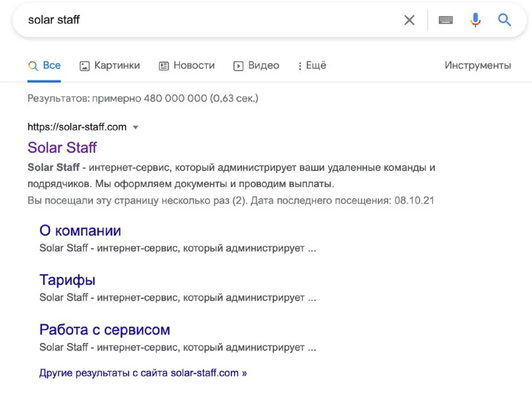The width and height of the screenshot is (532, 396).
Task: Open the arrow dropdown next to solar-staff.com URL
Action: [136, 127]
